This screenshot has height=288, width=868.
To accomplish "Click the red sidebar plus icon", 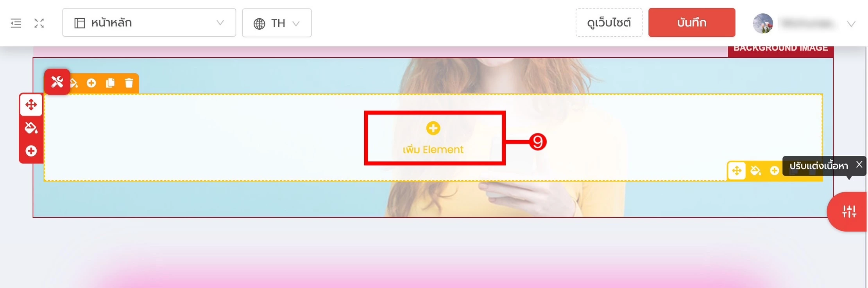I will point(31,151).
